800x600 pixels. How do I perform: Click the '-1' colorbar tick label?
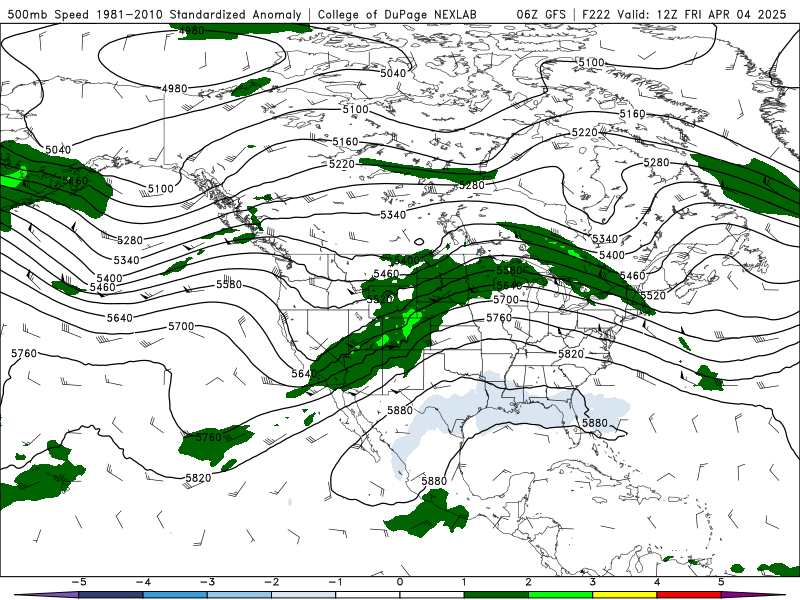(335, 582)
